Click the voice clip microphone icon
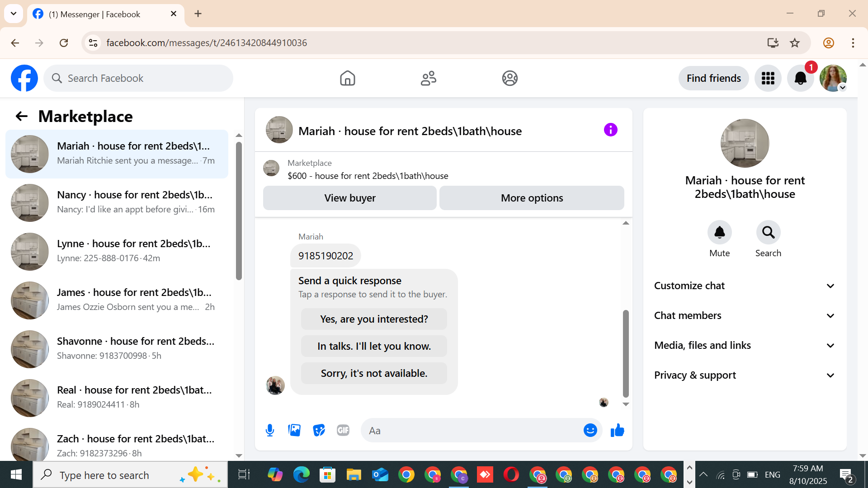 270,430
